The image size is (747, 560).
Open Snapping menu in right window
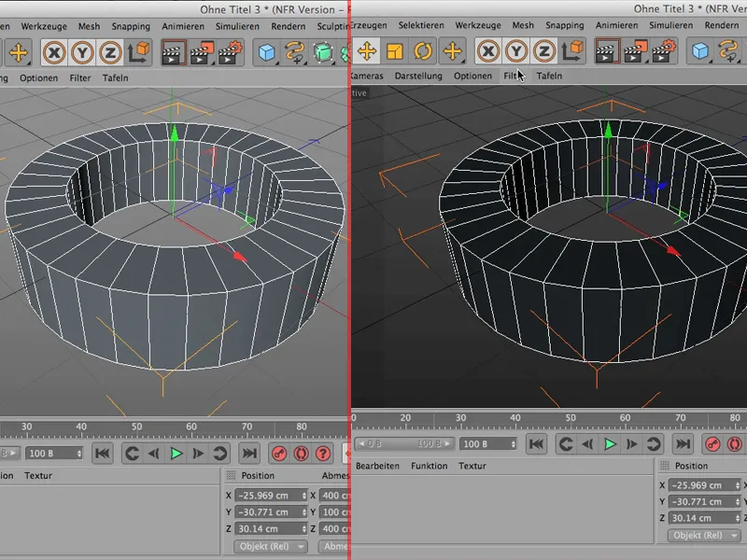[x=565, y=25]
